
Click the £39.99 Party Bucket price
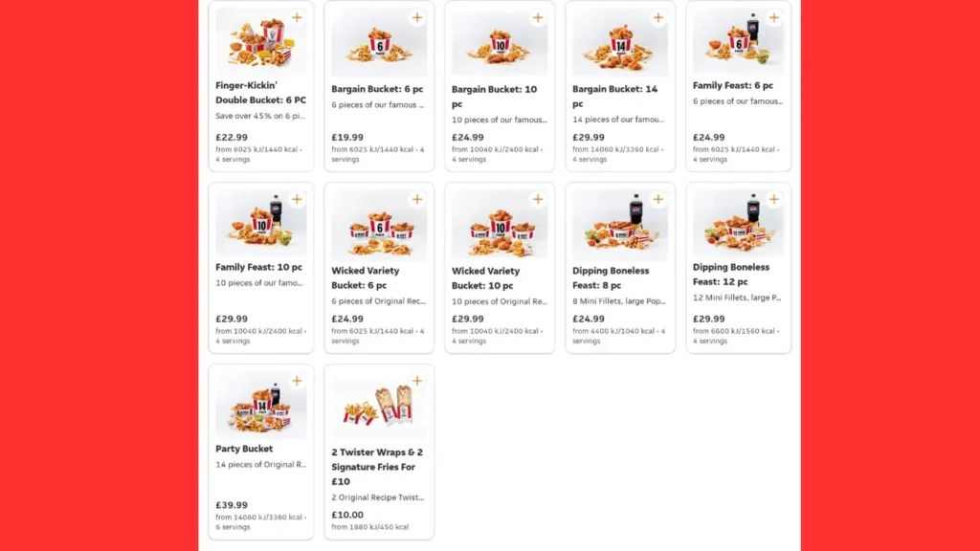click(232, 505)
